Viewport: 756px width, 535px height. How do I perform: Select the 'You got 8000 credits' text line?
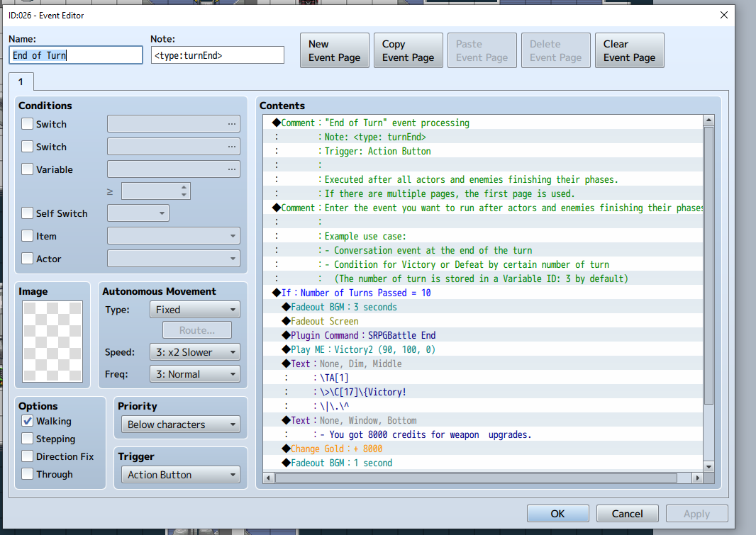(x=483, y=434)
